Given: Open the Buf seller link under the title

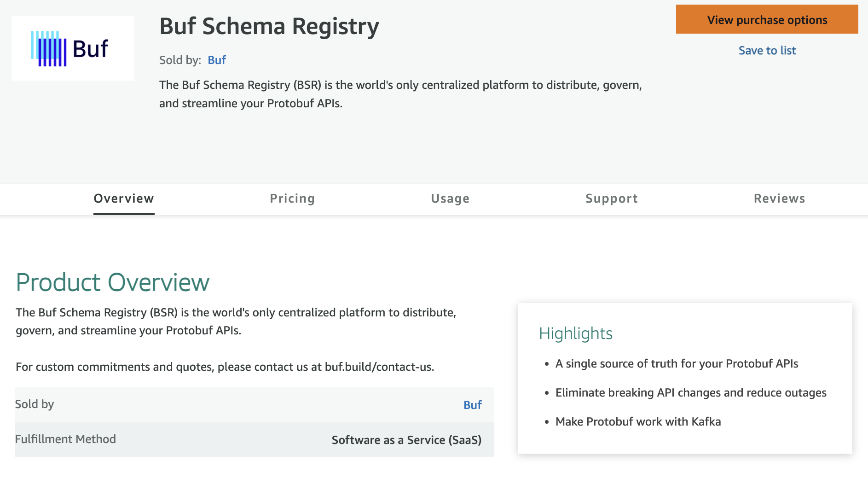Looking at the screenshot, I should point(217,60).
